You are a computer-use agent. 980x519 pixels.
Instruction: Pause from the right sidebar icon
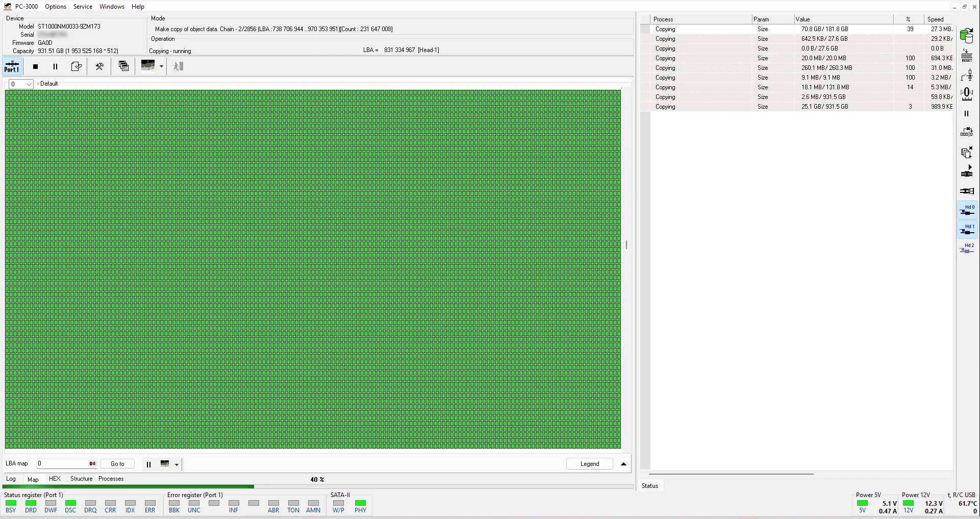[966, 114]
